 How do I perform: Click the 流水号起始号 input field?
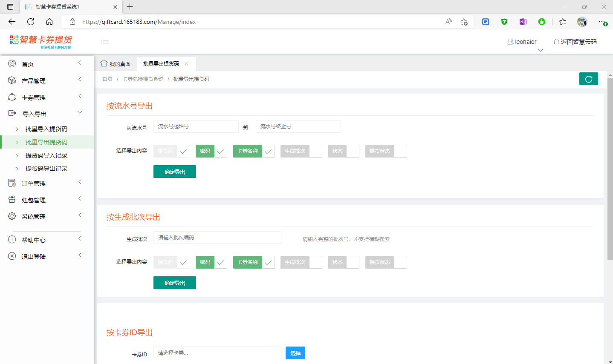[x=196, y=126]
